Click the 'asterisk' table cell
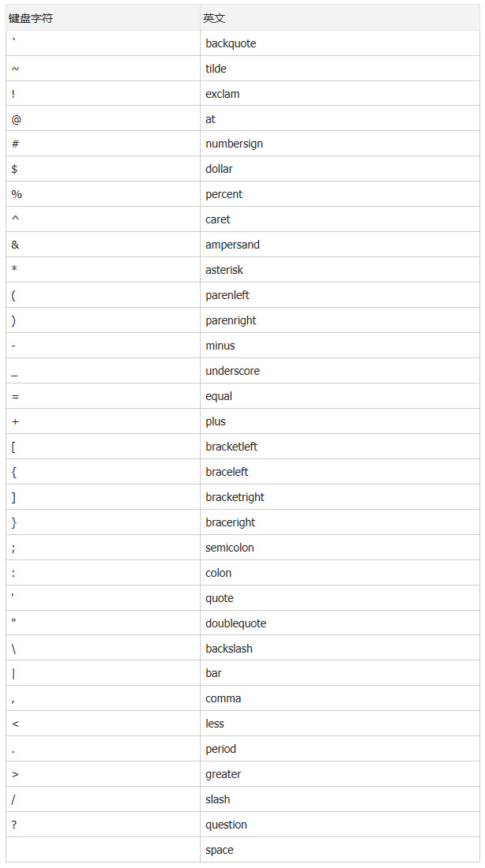 click(x=224, y=270)
